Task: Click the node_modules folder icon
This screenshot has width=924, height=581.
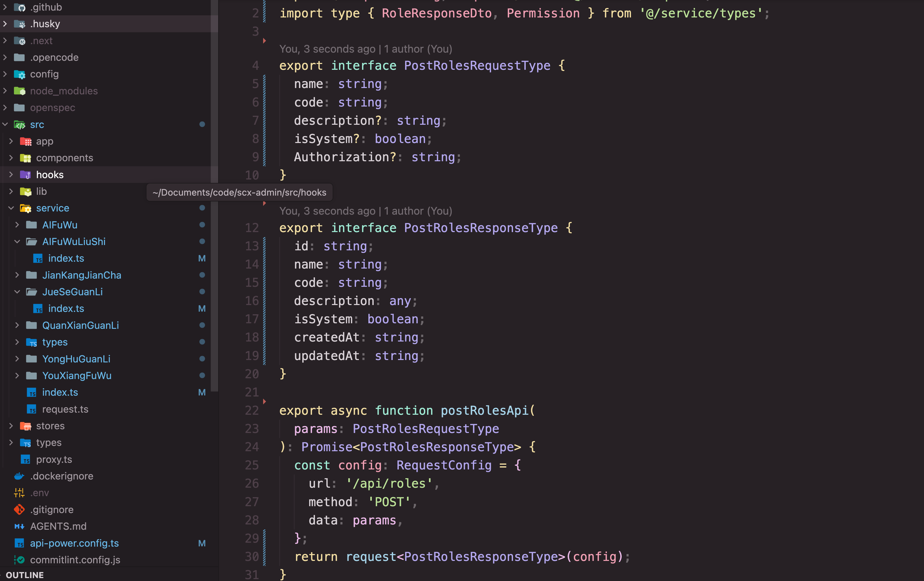Action: (x=19, y=91)
